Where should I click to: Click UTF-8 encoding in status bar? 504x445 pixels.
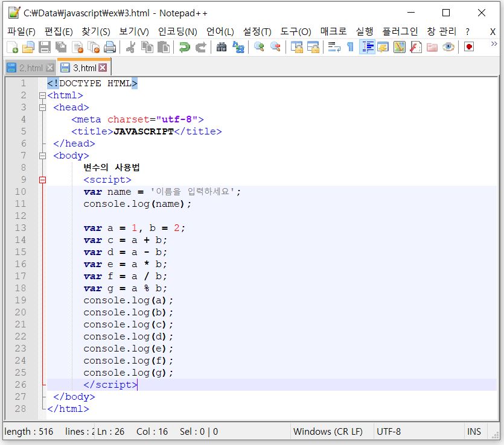[389, 432]
